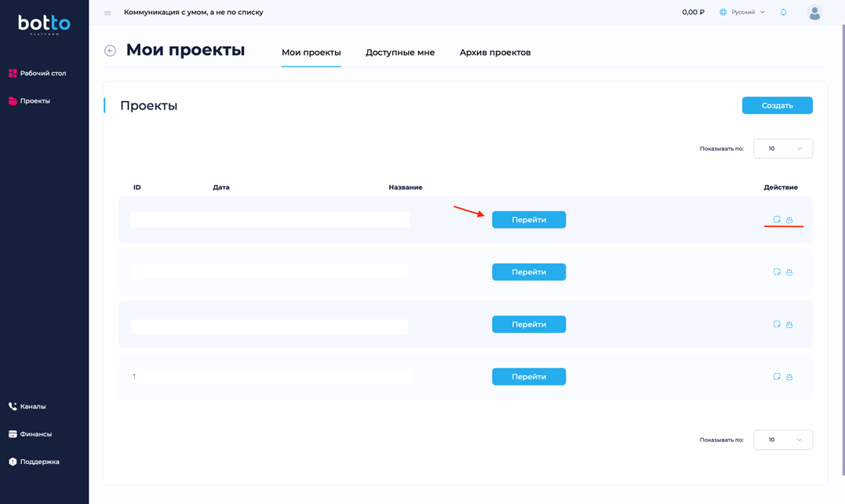Switch to Архив проектов tab
Image resolution: width=845 pixels, height=504 pixels.
495,53
